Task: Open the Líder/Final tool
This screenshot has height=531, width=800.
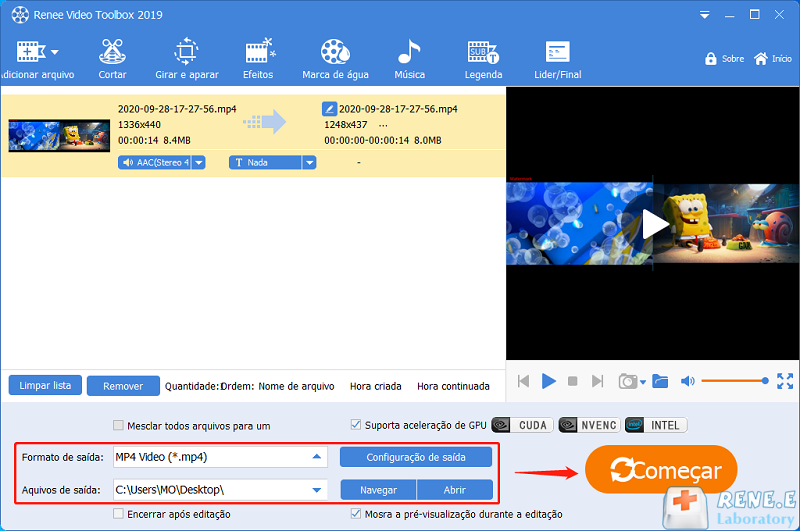Action: coord(558,60)
